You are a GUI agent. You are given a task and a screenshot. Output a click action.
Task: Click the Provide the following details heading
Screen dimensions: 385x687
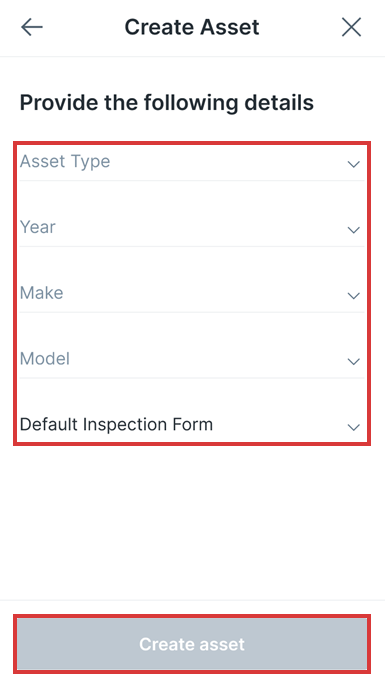tap(167, 103)
